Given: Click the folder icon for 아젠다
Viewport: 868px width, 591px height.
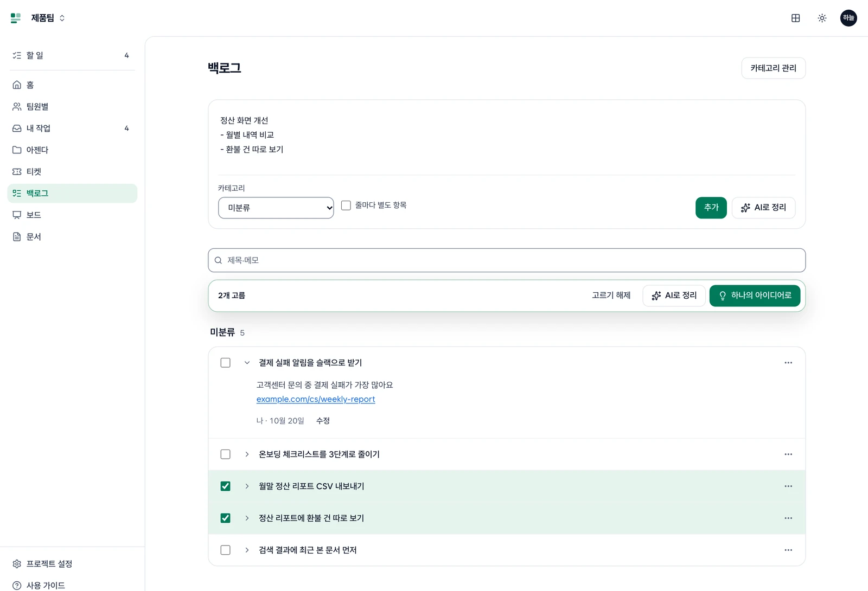Looking at the screenshot, I should click(17, 150).
